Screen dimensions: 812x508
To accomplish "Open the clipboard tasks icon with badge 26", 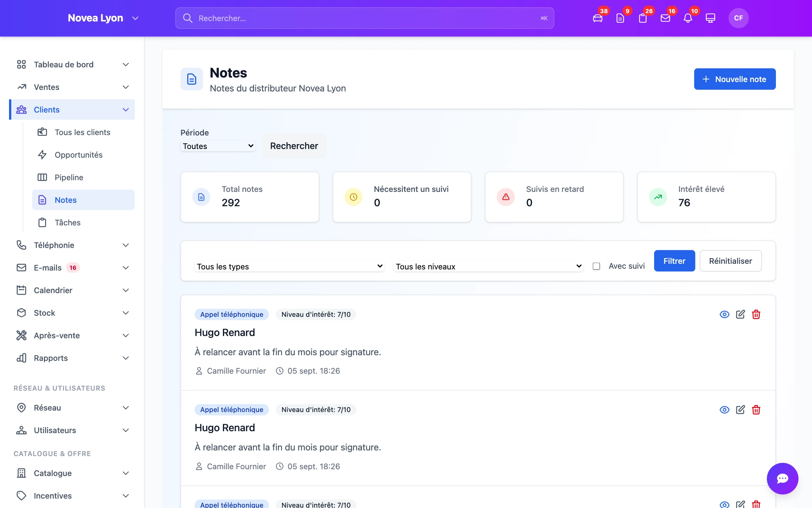I will tap(643, 18).
